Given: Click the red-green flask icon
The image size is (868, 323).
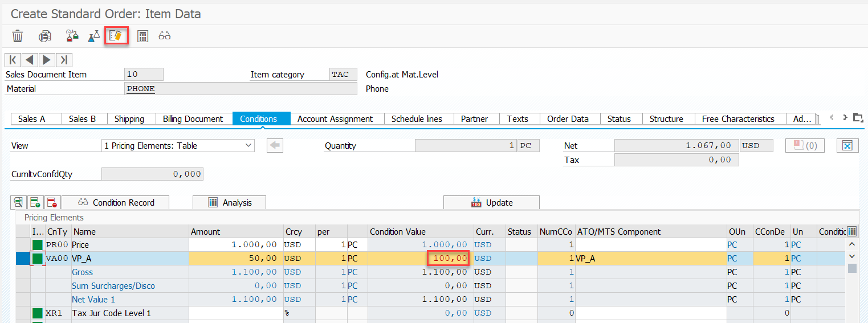Looking at the screenshot, I should [x=72, y=36].
